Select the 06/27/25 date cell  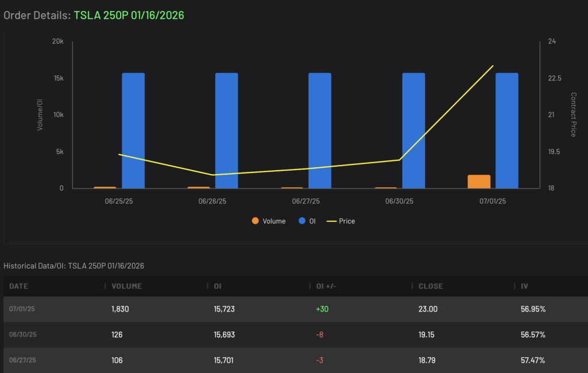point(22,360)
